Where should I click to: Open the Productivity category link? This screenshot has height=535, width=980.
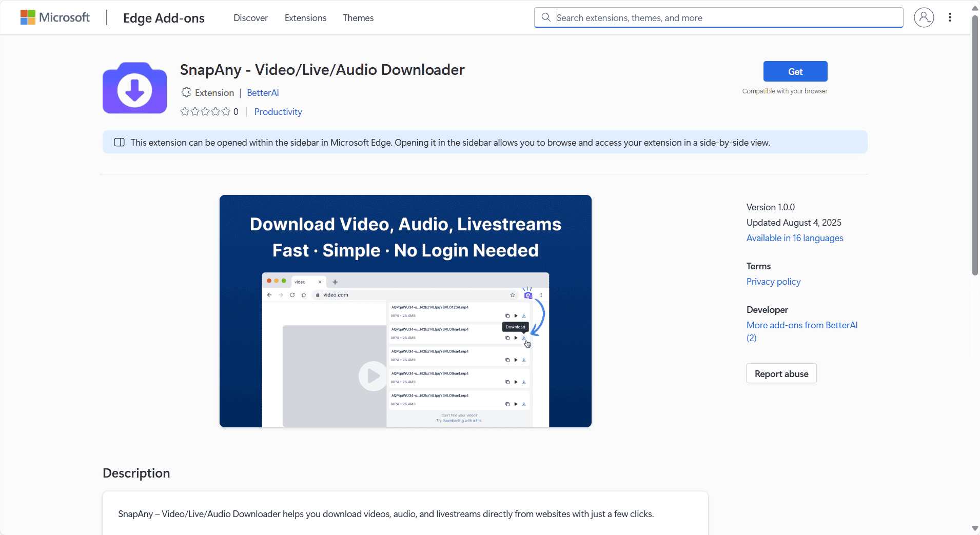[278, 112]
